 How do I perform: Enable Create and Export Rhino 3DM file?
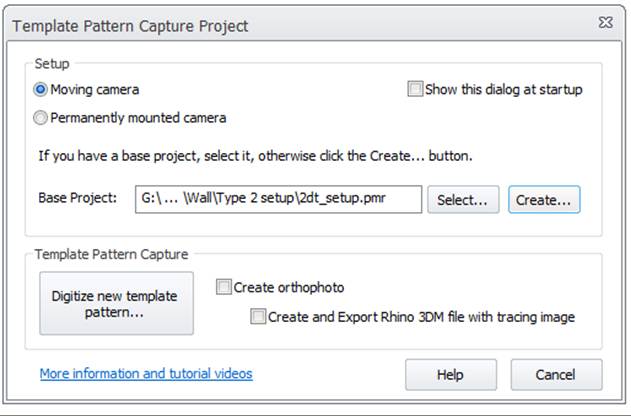[259, 318]
